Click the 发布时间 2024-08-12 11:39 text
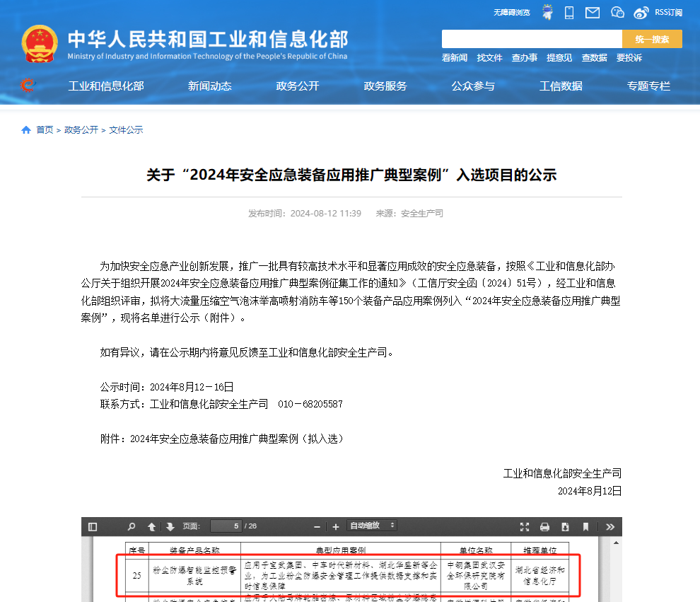Screen dimensions: 700x602 [305, 214]
